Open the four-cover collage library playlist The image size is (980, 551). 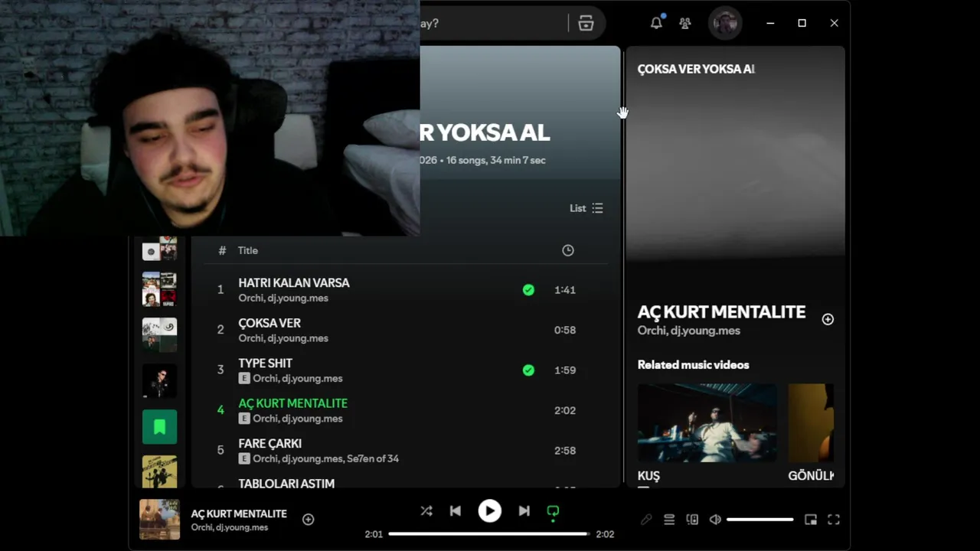tap(159, 289)
